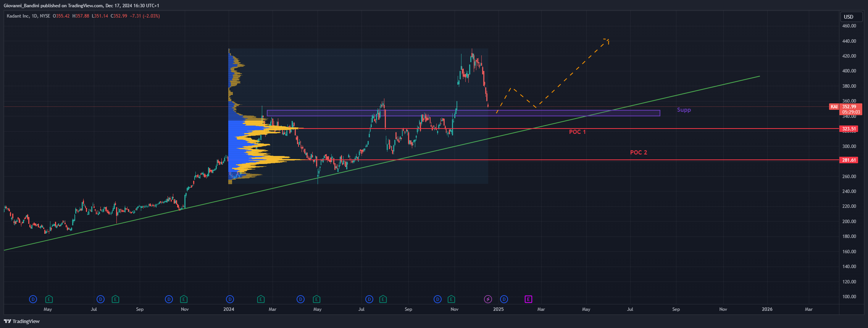Click the dividend D marker above the 2024 label

click(230, 299)
